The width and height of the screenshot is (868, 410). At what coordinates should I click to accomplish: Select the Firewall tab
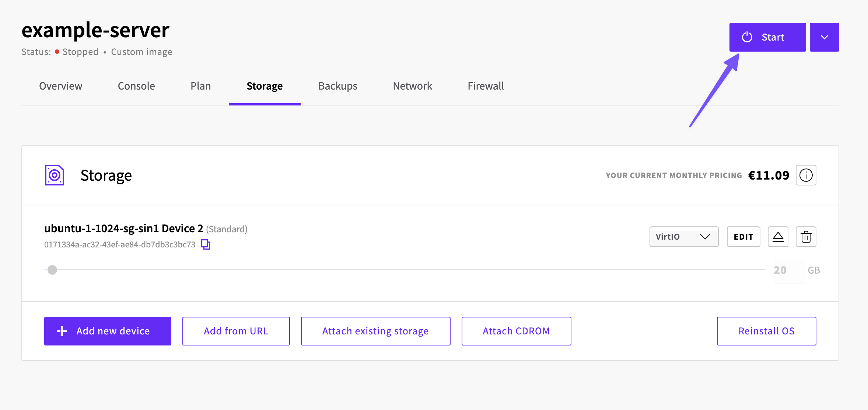(x=486, y=86)
